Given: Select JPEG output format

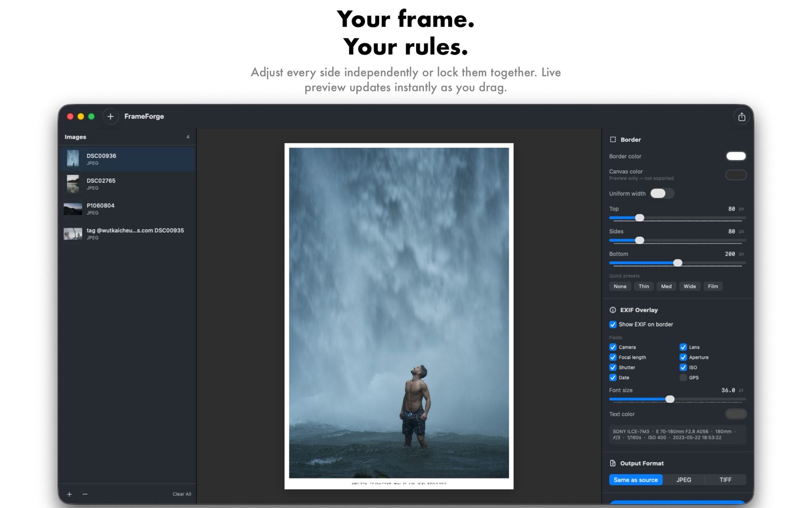Looking at the screenshot, I should [x=684, y=480].
